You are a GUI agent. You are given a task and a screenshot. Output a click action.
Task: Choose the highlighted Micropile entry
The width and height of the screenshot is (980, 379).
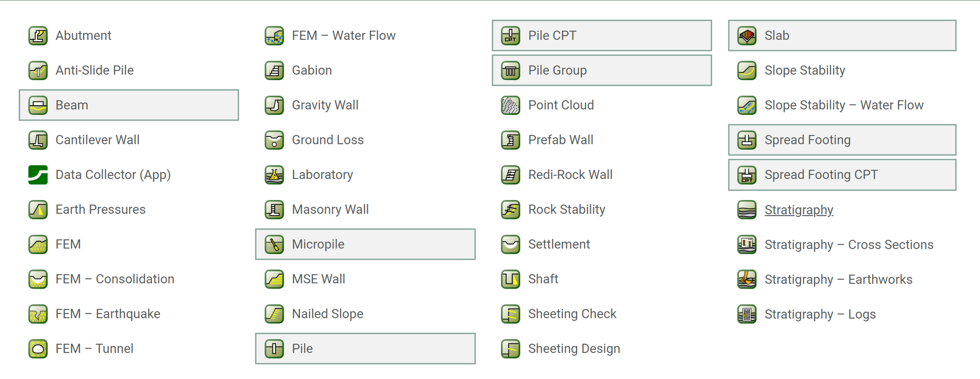[365, 245]
